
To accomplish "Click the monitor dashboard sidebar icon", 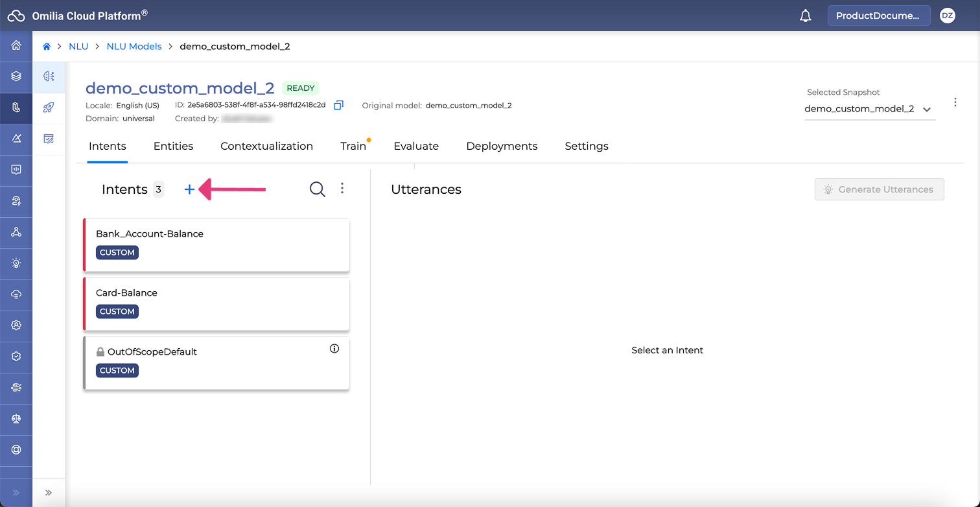I will click(x=16, y=170).
